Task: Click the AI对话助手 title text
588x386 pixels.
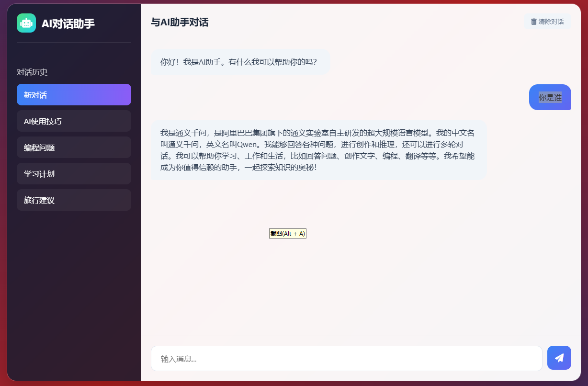Action: [x=68, y=23]
